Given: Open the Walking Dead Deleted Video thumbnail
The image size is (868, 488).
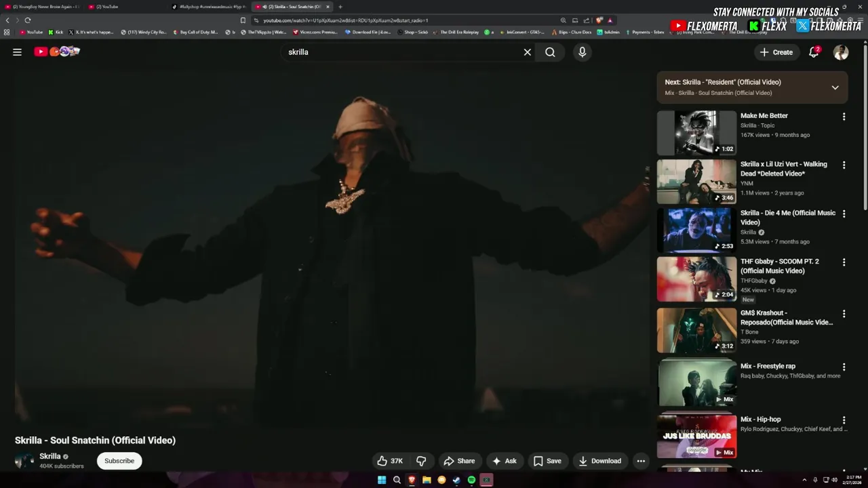Looking at the screenshot, I should click(696, 182).
